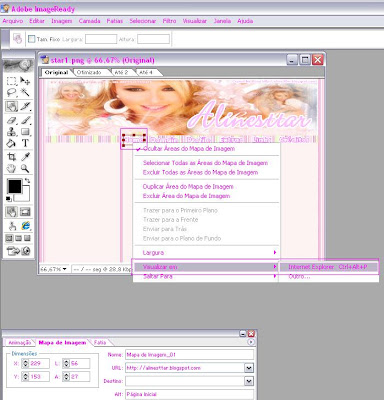The image size is (384, 400).
Task: Select the Eraser tool
Action: click(x=12, y=120)
